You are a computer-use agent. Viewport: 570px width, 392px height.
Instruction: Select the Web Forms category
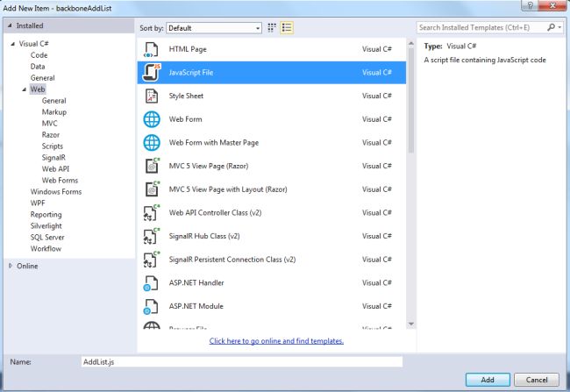click(60, 181)
